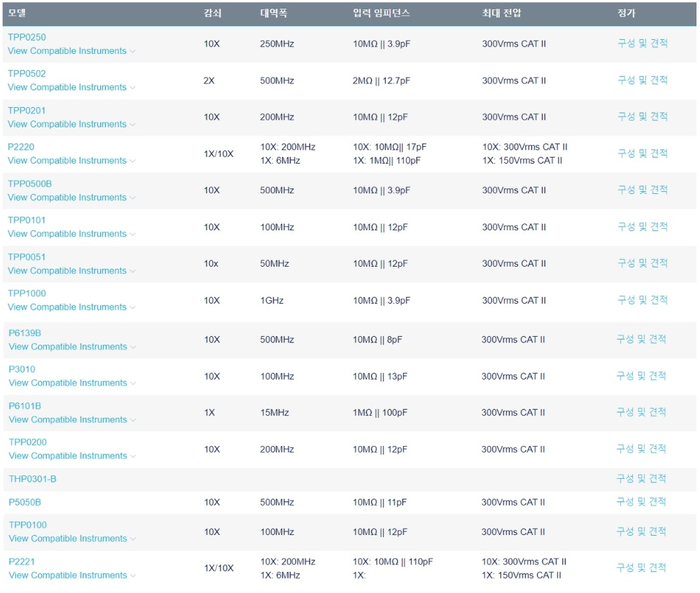Open the TPP0250 model link
700x593 pixels.
tap(27, 37)
